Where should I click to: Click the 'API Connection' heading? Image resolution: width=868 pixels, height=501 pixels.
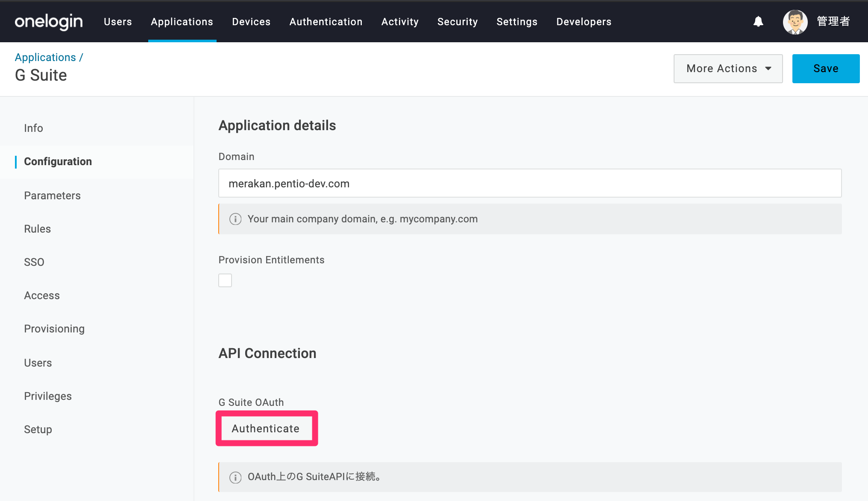(267, 353)
